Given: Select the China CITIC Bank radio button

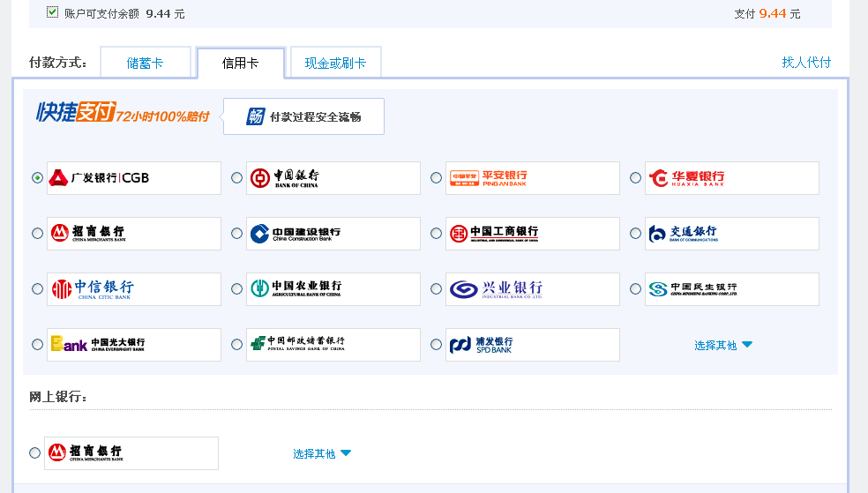Looking at the screenshot, I should click(x=37, y=289).
